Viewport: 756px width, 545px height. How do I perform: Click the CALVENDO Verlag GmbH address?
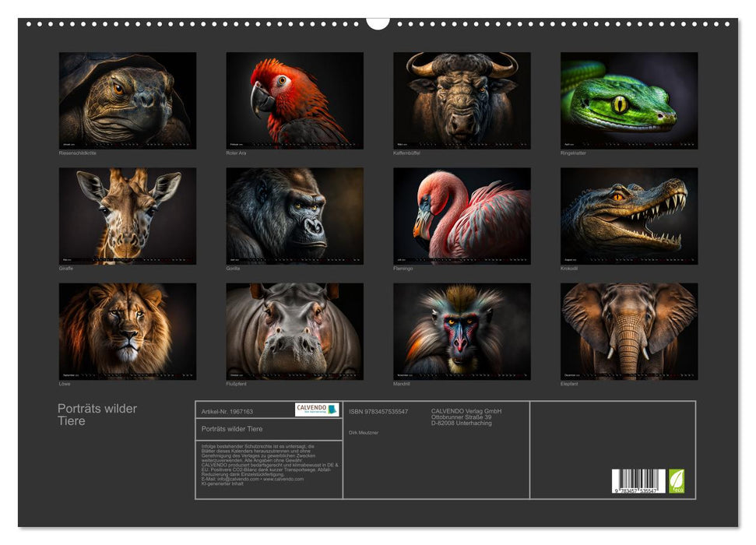coord(467,417)
